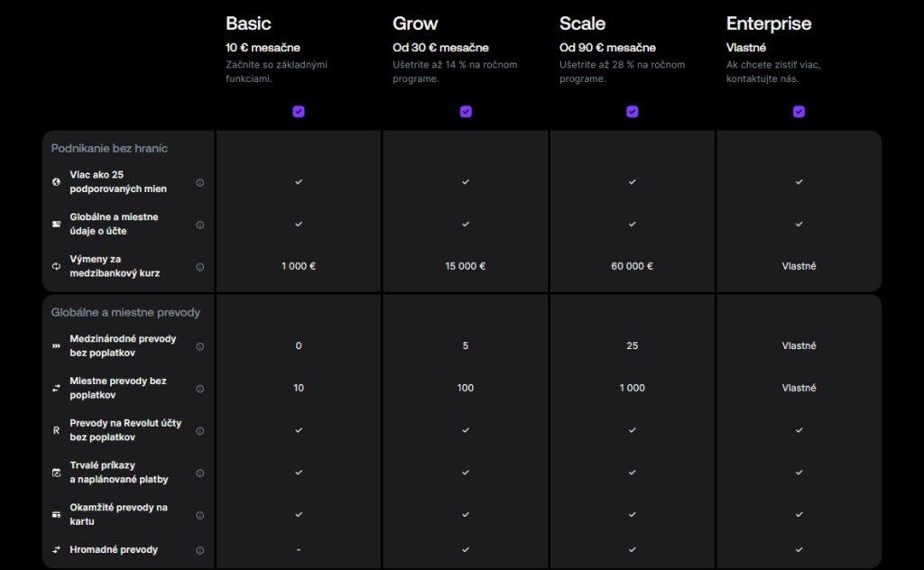Click info icon for 'Globálne a miestne údaje o účte'

pos(200,225)
